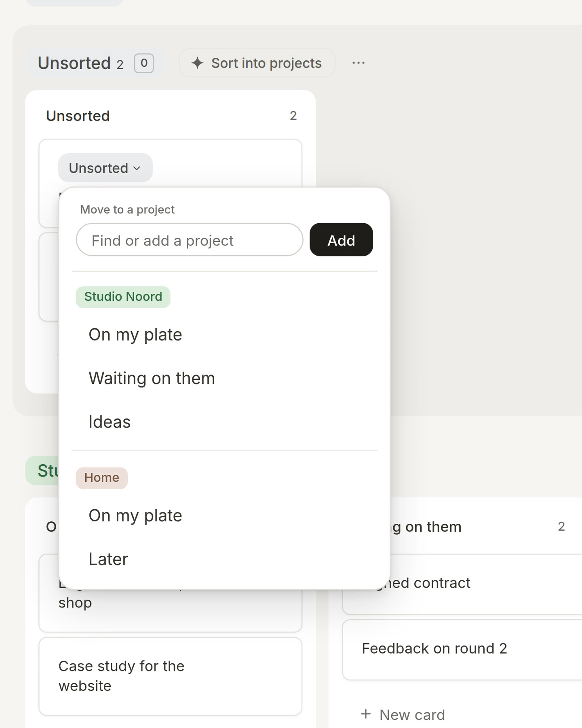This screenshot has width=582, height=728.
Task: Click the New card button
Action: [x=403, y=715]
